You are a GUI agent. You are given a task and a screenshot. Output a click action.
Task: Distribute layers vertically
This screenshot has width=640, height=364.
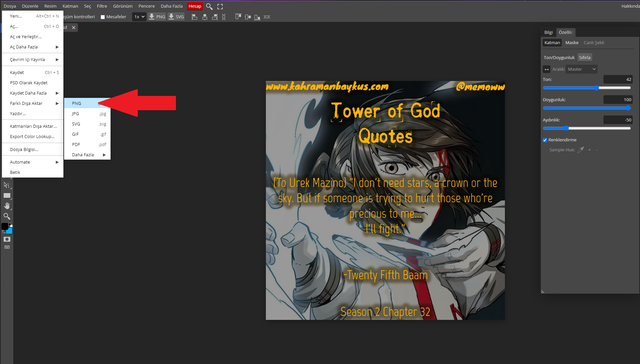pyautogui.click(x=224, y=17)
